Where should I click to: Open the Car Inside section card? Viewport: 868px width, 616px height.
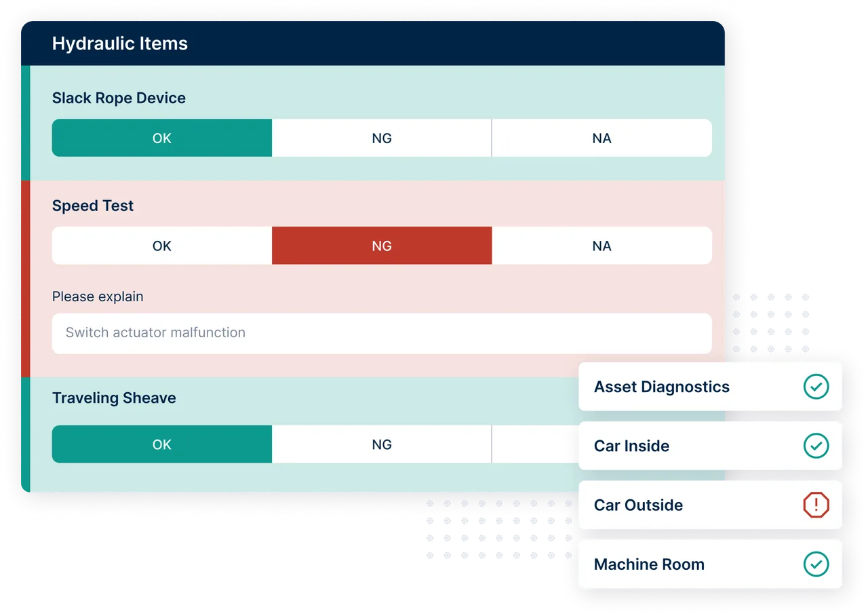click(x=710, y=446)
